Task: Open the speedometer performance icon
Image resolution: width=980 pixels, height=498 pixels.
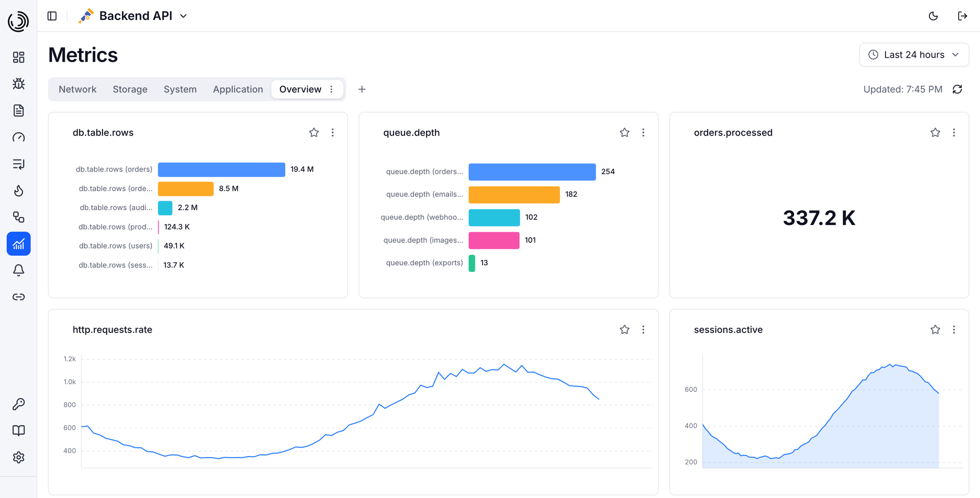Action: 18,137
